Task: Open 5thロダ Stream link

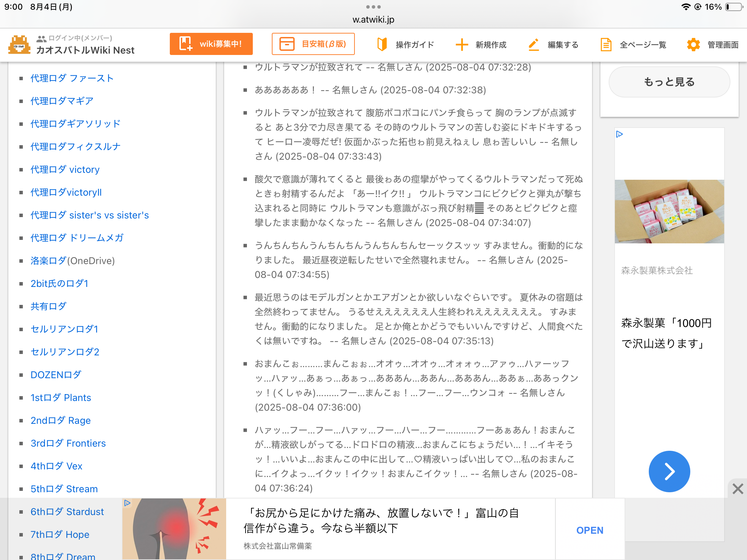Action: tap(64, 489)
